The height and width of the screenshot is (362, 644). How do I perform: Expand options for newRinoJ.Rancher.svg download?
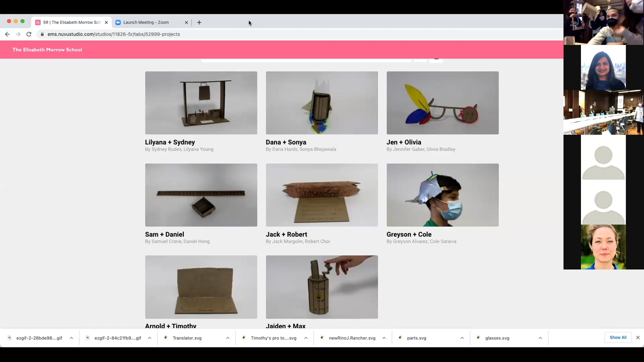point(384,338)
